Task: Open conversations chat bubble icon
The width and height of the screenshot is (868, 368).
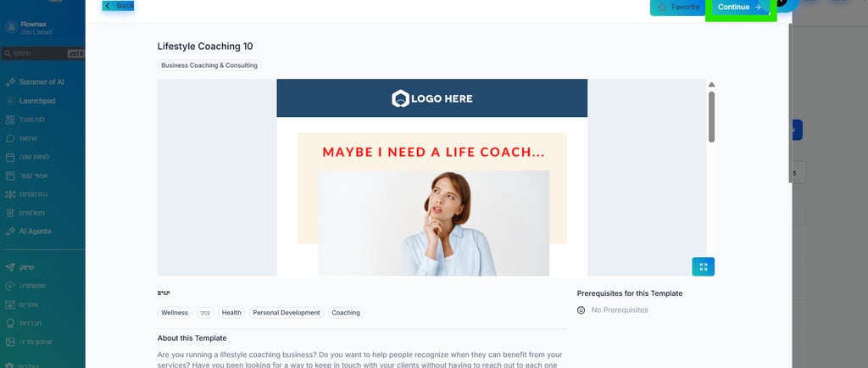Action: pos(10,138)
